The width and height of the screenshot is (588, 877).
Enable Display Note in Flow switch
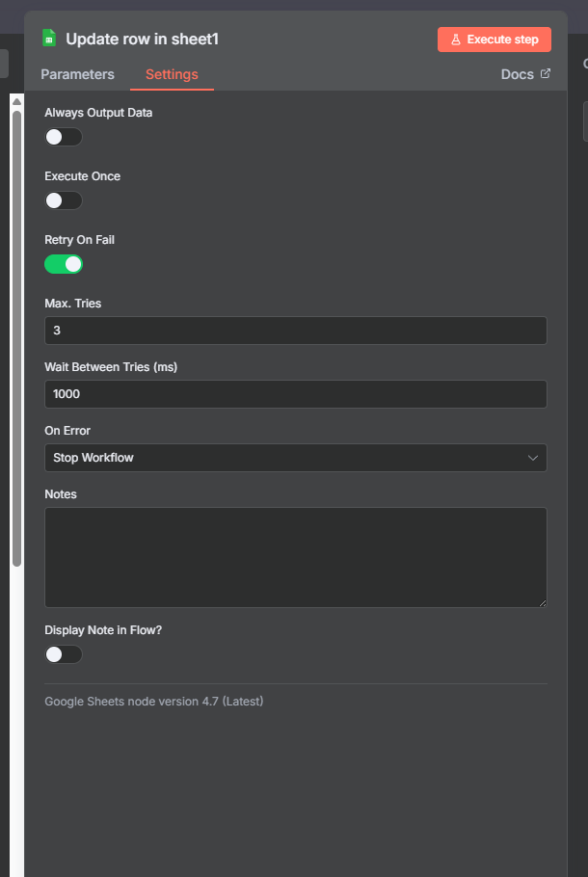point(64,654)
